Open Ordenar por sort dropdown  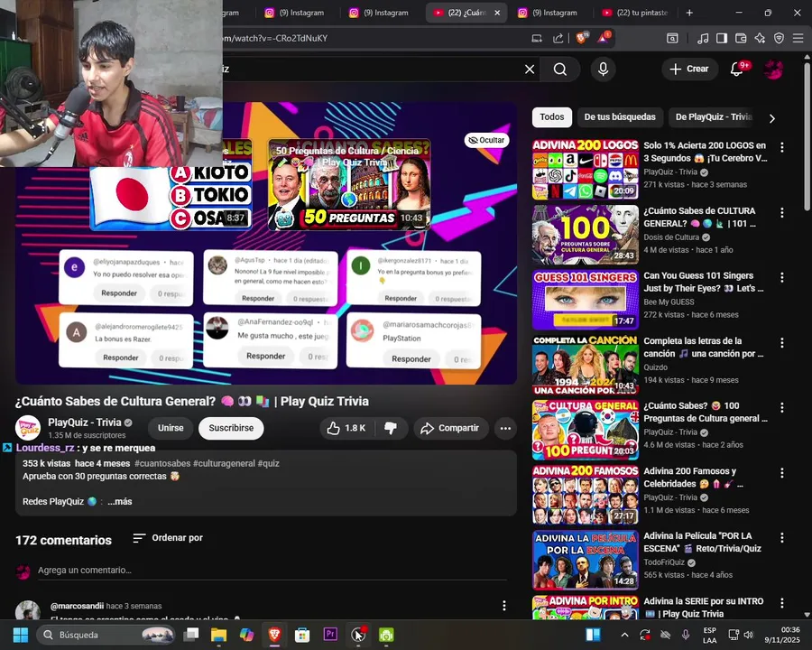(x=168, y=538)
